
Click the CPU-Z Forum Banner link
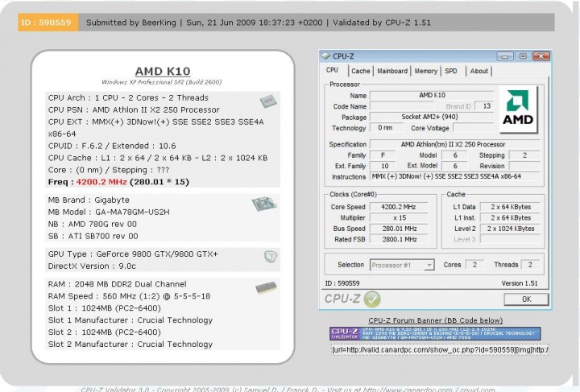tap(435, 320)
